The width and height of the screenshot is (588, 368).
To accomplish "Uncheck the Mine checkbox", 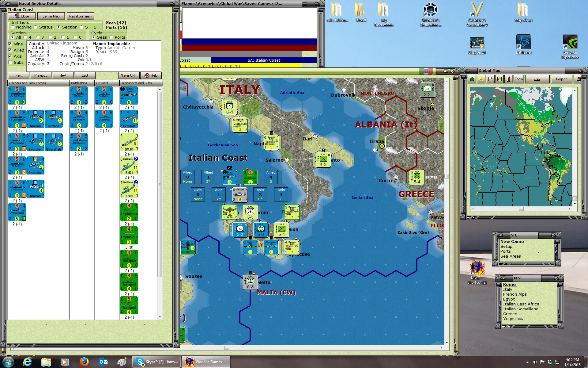I will [x=10, y=44].
